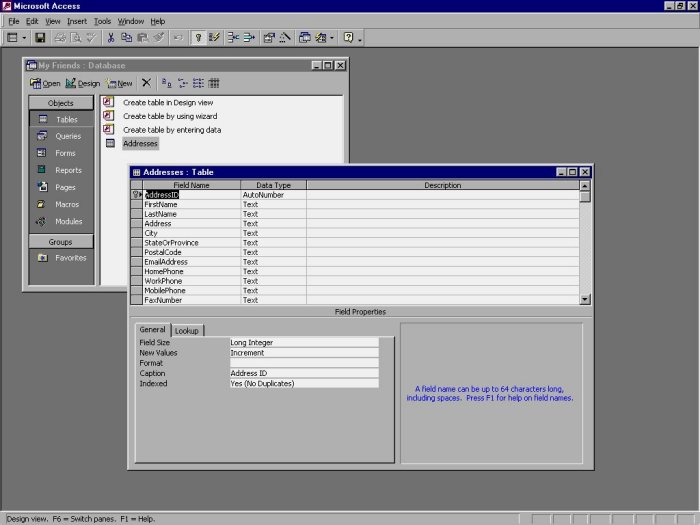Toggle the Primary Key button
Viewport: 700px width, 525px height.
pyautogui.click(x=198, y=38)
